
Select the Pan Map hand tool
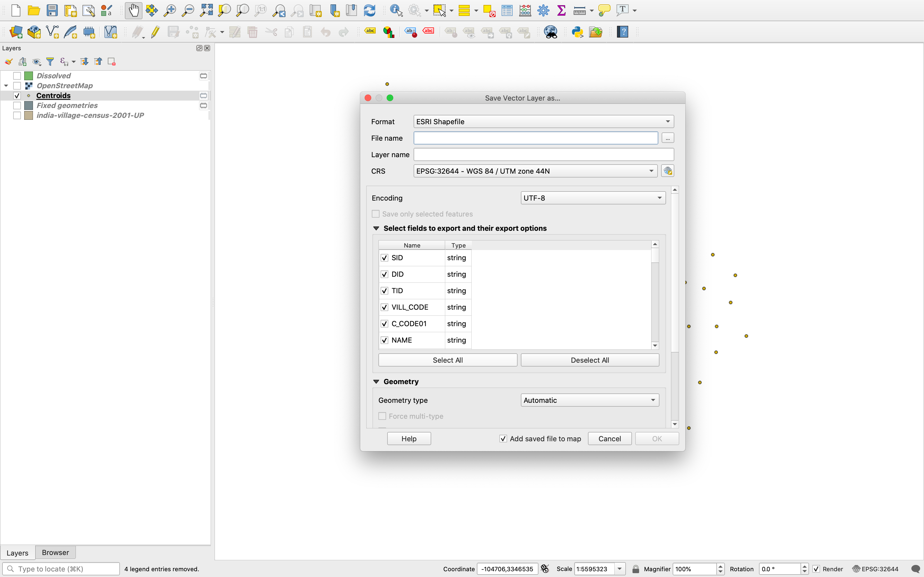pyautogui.click(x=133, y=10)
